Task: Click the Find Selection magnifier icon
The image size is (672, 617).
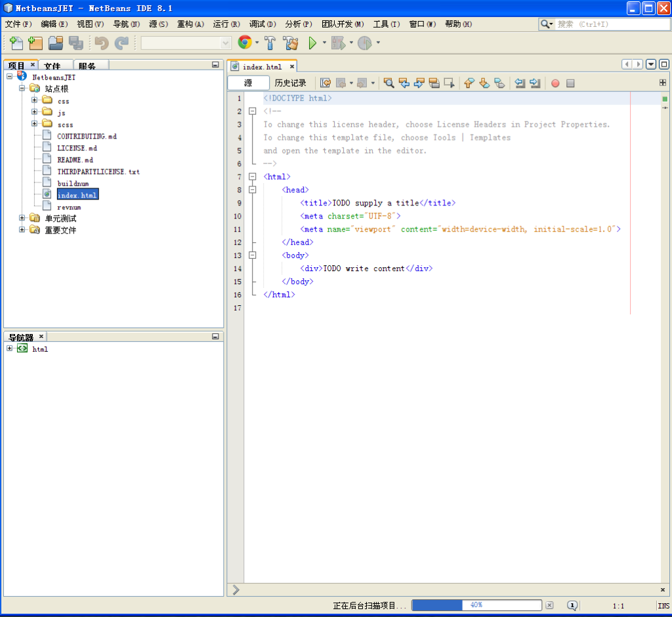Action: pos(389,83)
